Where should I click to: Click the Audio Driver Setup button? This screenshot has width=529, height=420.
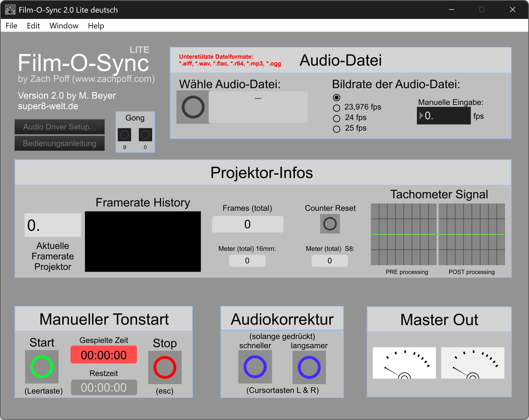coord(59,127)
